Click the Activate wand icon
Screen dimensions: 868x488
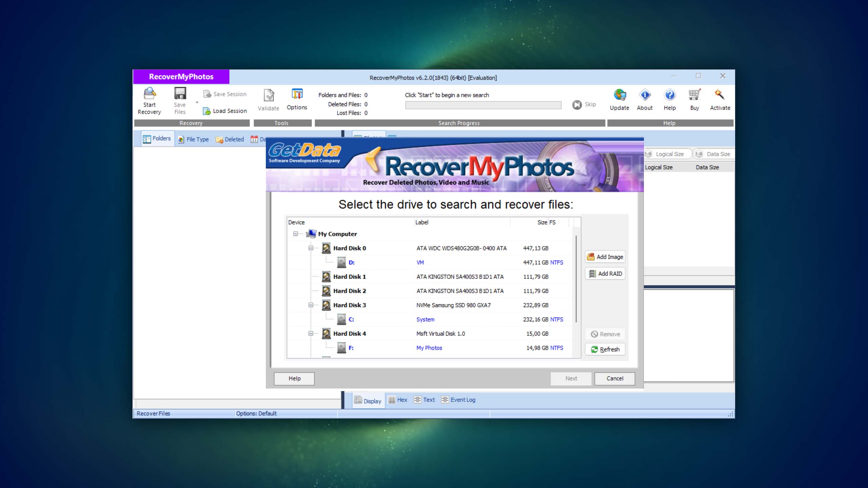[x=719, y=94]
